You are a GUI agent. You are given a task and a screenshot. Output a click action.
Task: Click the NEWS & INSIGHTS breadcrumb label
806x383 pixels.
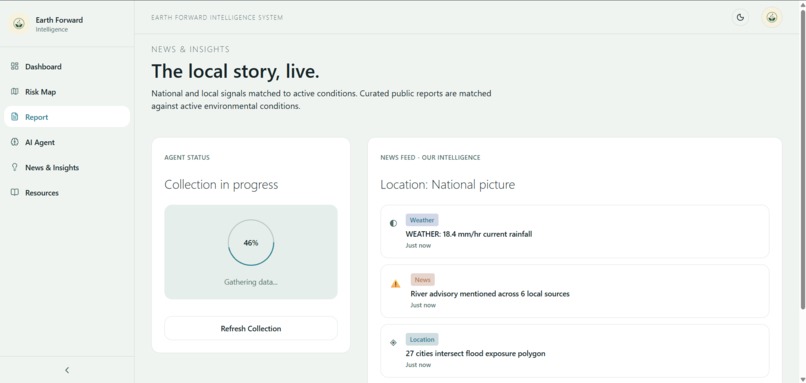coord(190,49)
